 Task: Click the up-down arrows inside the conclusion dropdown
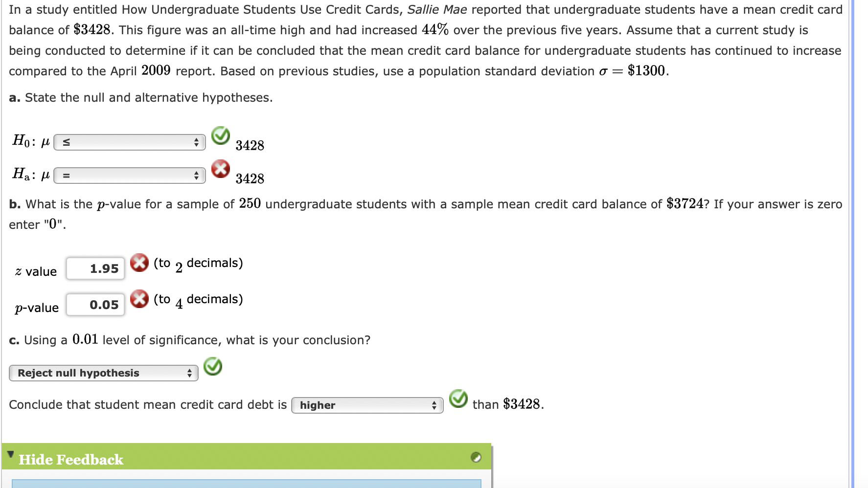click(190, 373)
